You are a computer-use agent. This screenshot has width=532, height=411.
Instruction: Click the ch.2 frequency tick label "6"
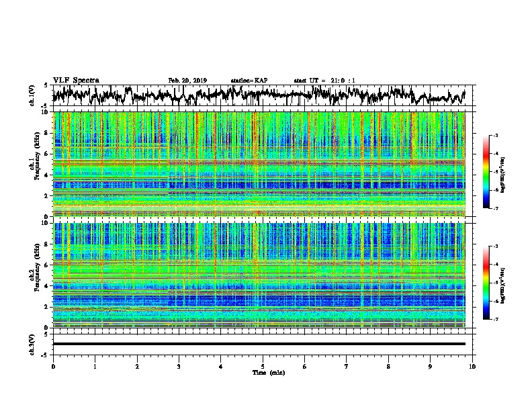coord(47,265)
